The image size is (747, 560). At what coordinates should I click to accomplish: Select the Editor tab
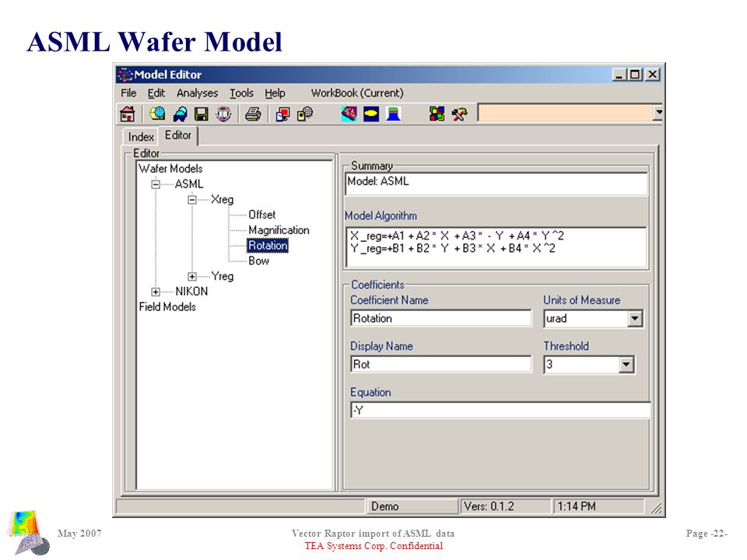pos(178,135)
